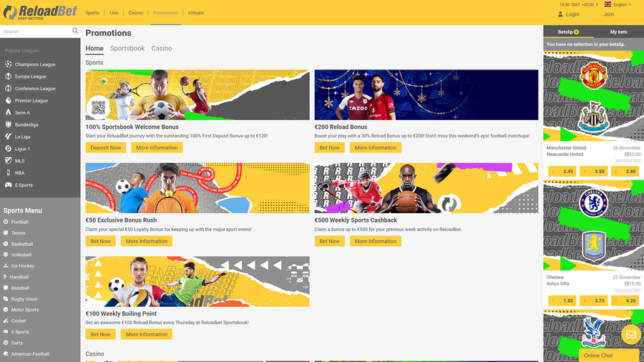Switch to the Sportsbook promotions tab
Screen dimensions: 644x362
click(127, 49)
